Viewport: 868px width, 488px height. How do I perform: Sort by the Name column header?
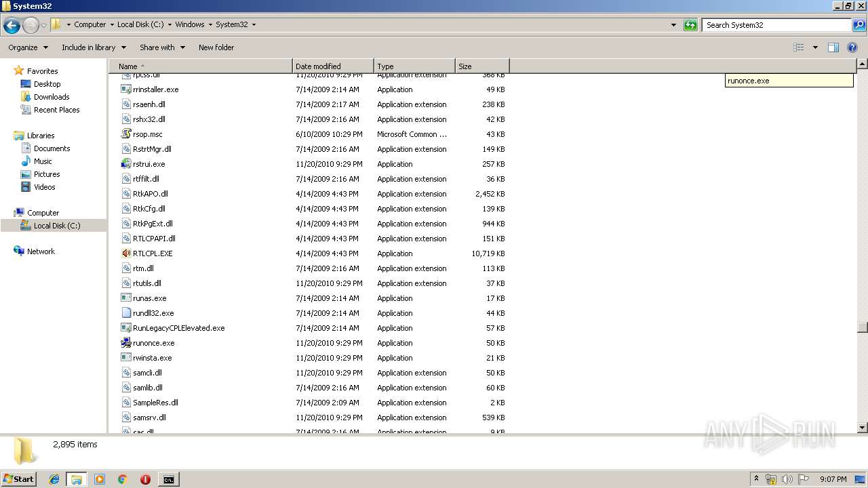(201, 66)
